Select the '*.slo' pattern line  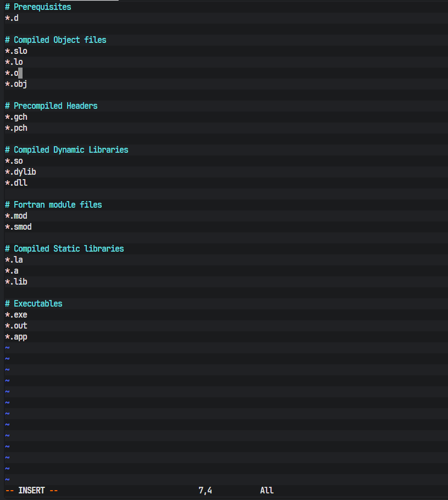(x=16, y=51)
